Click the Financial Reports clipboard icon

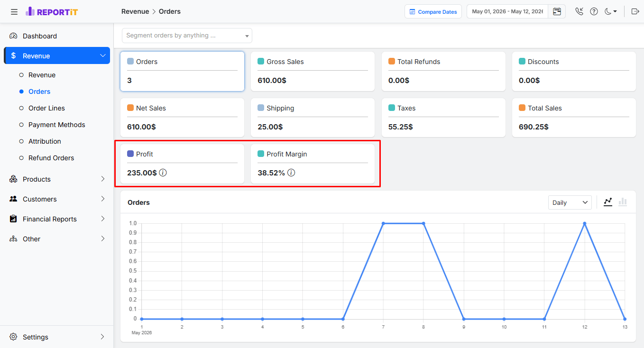[x=13, y=219]
